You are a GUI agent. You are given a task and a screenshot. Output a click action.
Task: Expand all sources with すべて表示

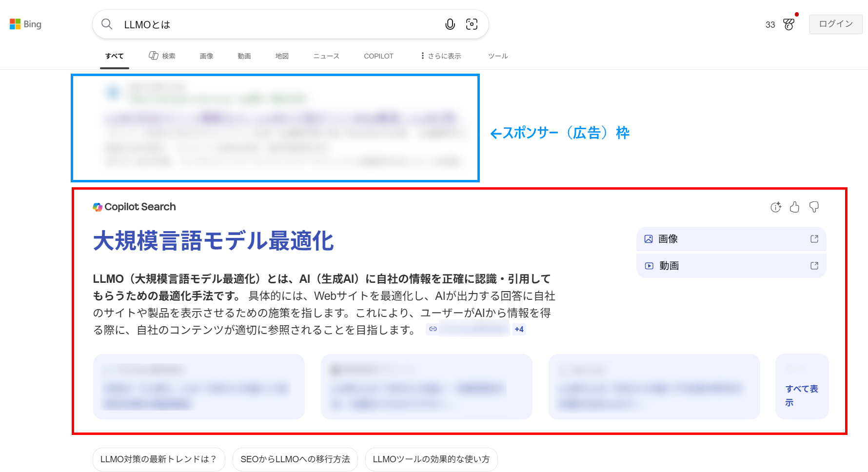801,395
